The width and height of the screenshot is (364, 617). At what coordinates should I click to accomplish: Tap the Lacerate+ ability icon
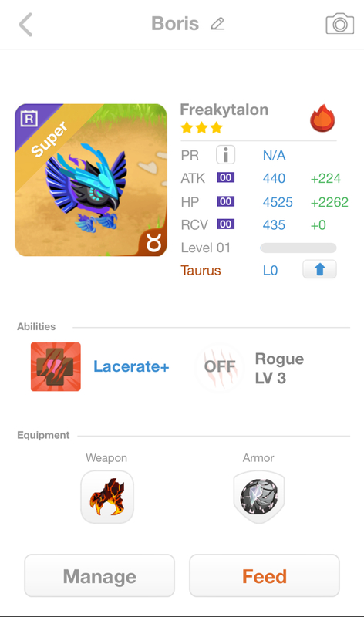click(56, 367)
